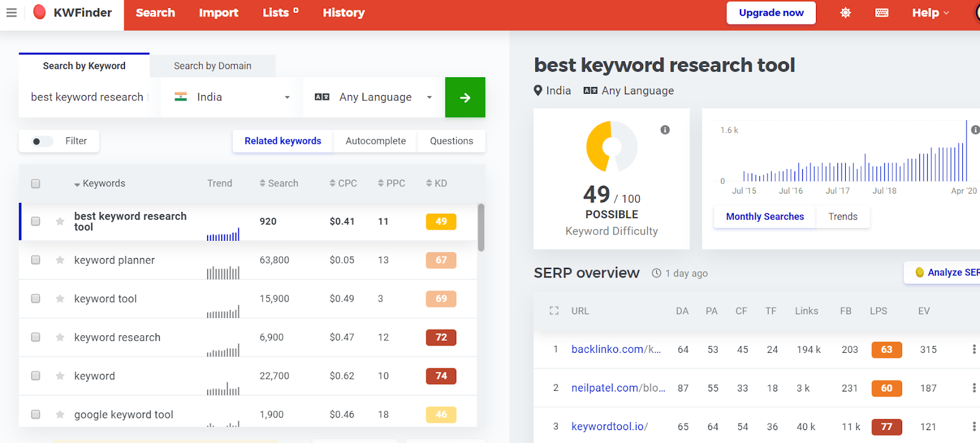
Task: Click the clock icon beside '1 day ago'
Action: pos(657,273)
